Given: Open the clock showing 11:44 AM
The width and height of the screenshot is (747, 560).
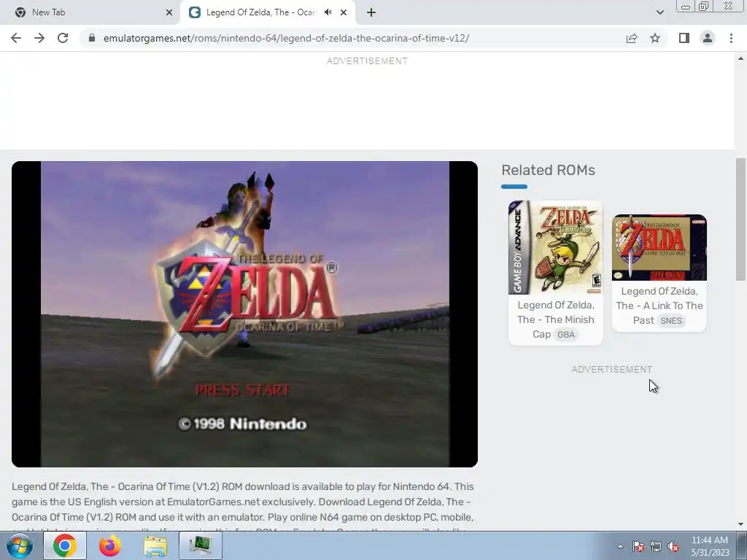Looking at the screenshot, I should point(710,546).
